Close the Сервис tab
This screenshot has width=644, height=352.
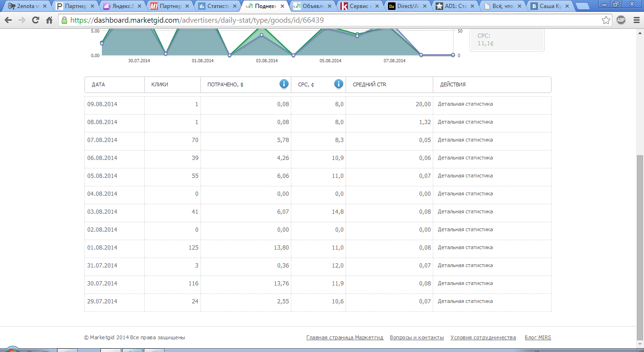[377, 7]
